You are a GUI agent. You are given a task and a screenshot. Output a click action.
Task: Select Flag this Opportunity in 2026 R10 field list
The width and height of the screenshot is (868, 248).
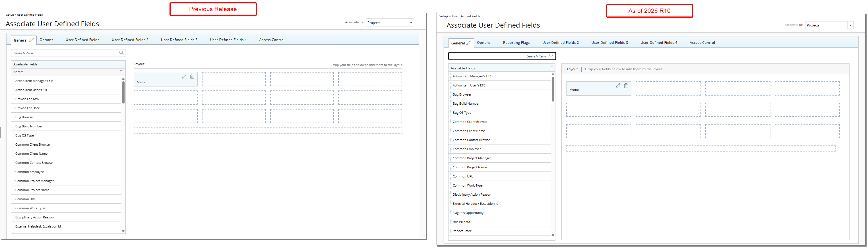[x=500, y=213]
